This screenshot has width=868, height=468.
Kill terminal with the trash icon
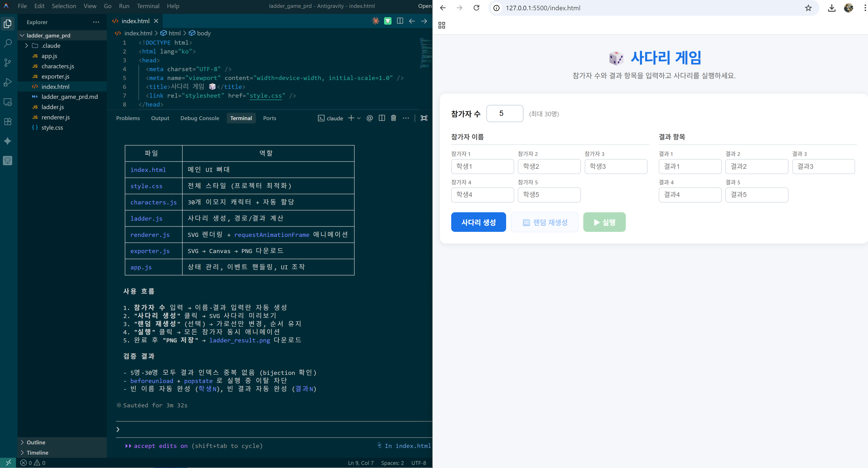393,118
